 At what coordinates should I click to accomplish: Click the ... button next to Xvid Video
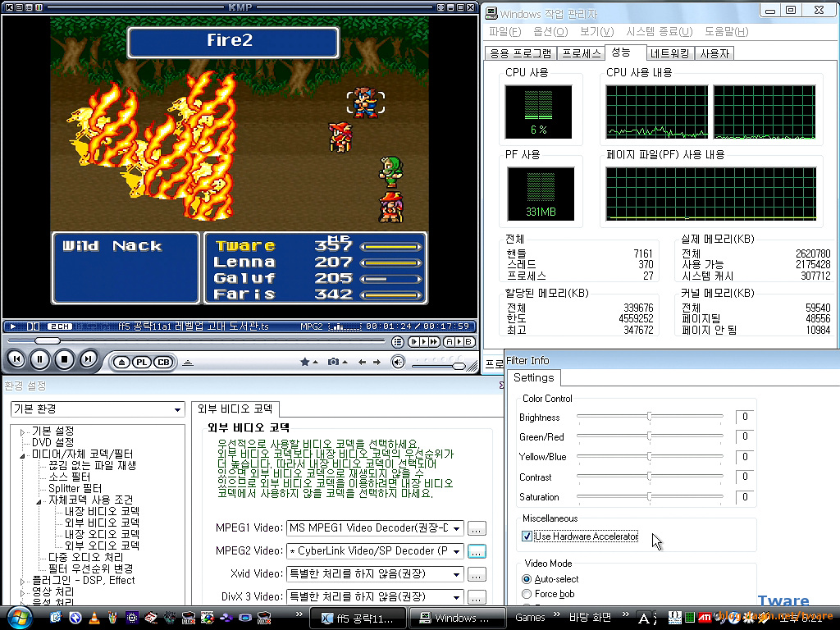tap(477, 575)
